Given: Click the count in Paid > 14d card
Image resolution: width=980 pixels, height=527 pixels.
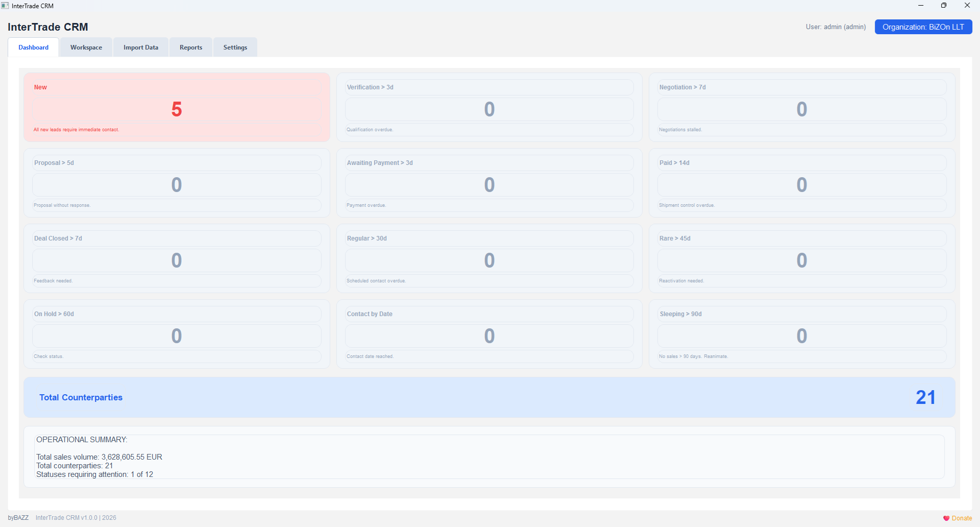Looking at the screenshot, I should coord(802,185).
